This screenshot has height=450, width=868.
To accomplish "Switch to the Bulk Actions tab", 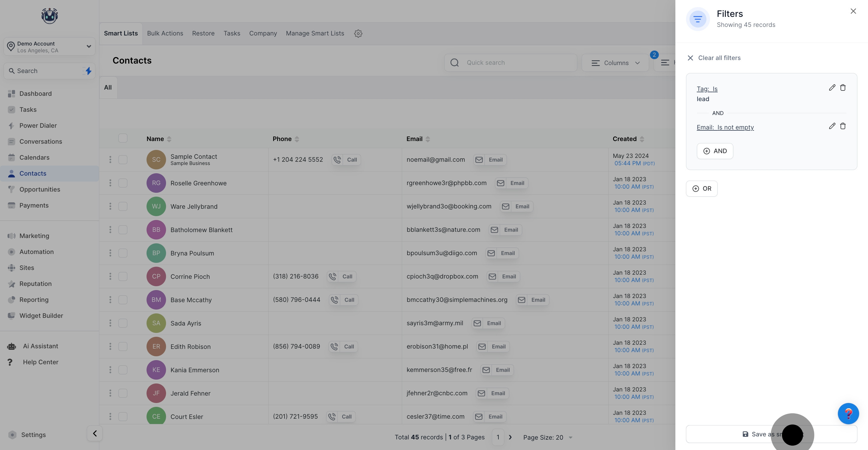I will click(x=165, y=33).
